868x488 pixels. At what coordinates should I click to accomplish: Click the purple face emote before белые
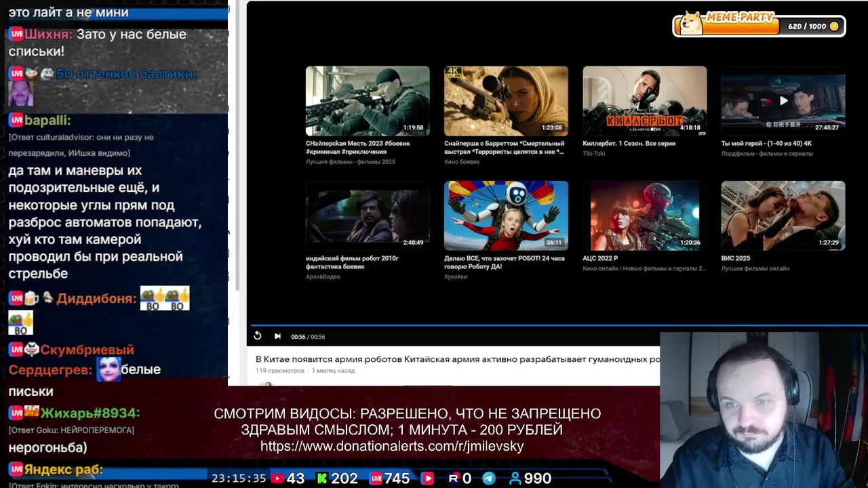[108, 369]
